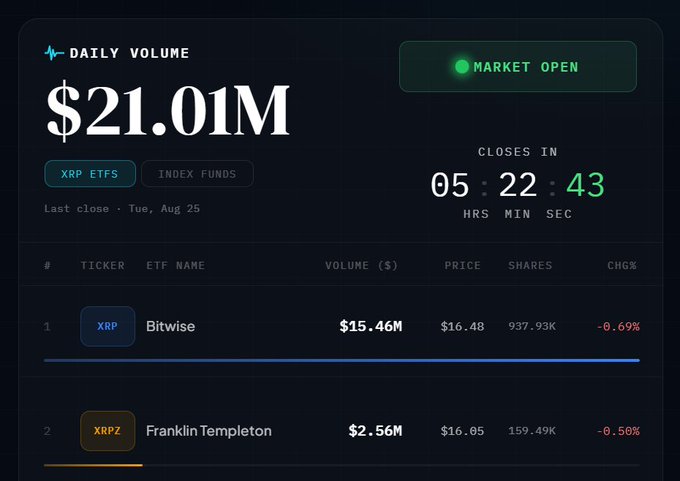The image size is (680, 481).
Task: Click rank number 2 in Franklin row
Action: tap(47, 431)
